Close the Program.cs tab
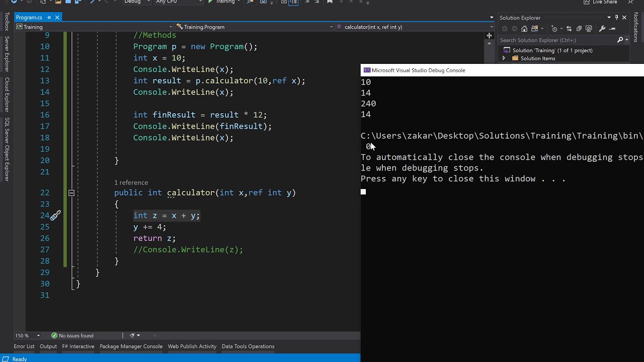This screenshot has height=362, width=644. coord(57,18)
